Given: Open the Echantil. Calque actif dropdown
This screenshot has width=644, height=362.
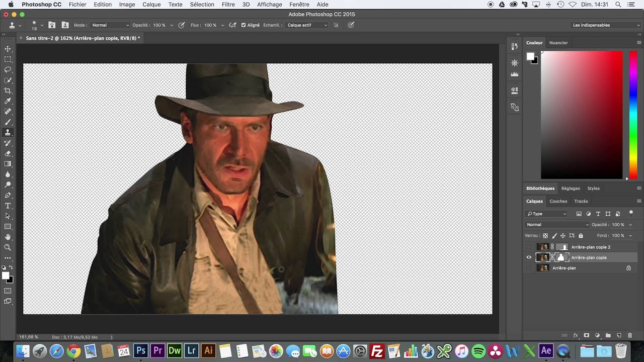Looking at the screenshot, I should (x=307, y=25).
